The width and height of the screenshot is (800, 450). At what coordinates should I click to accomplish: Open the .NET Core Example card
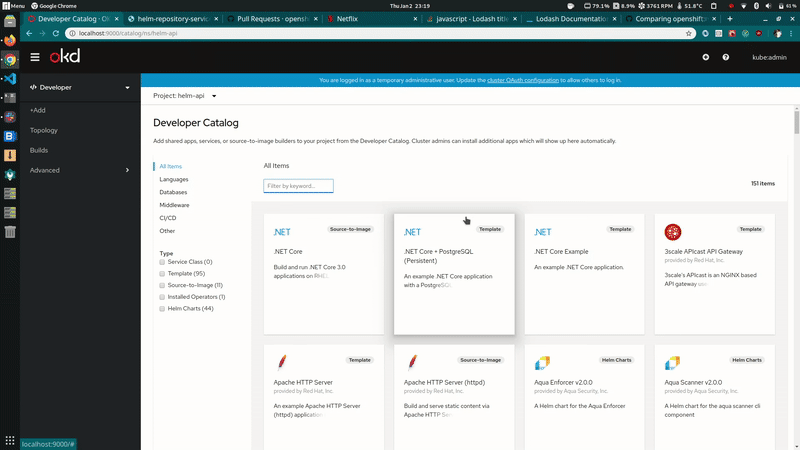click(584, 274)
